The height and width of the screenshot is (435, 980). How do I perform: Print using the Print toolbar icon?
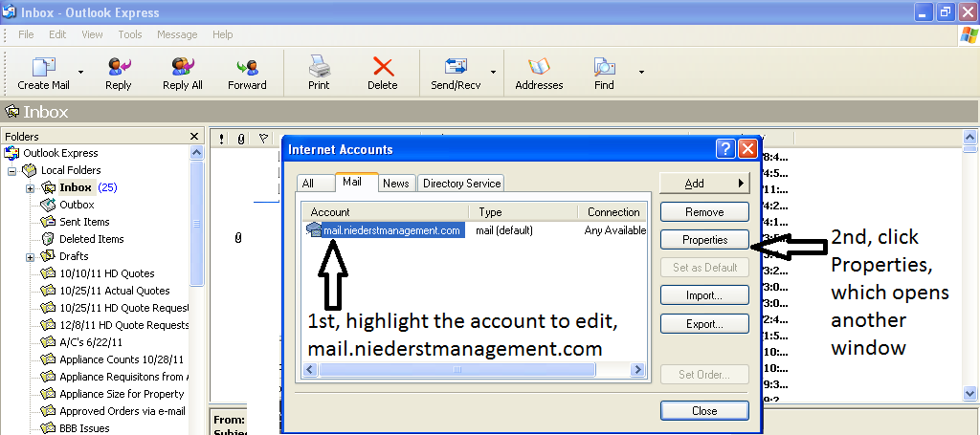tap(319, 67)
